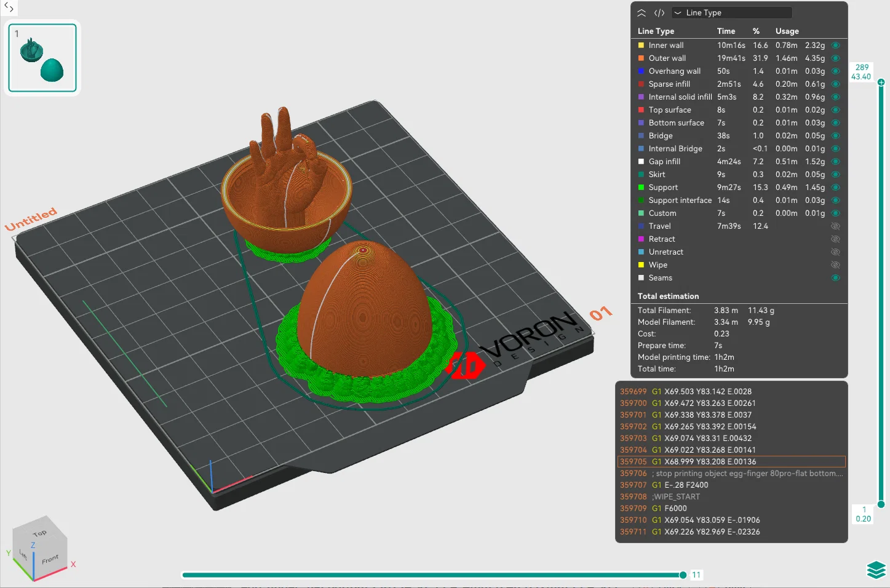
Task: Click the Retract magenta color swatch
Action: [641, 239]
